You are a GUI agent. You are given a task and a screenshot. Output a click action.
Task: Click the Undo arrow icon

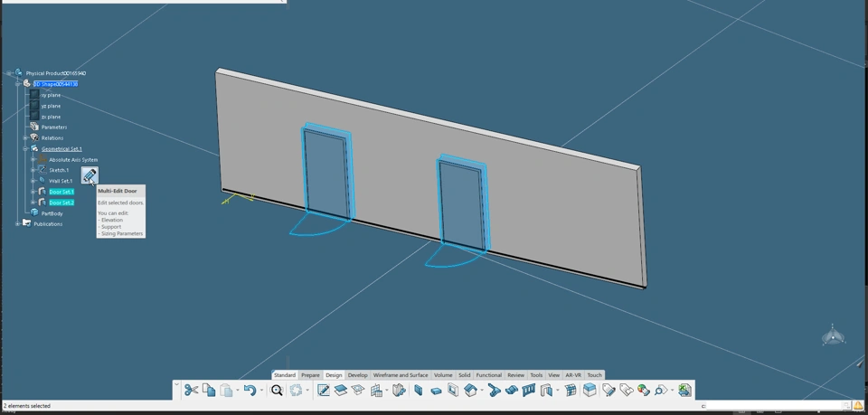point(250,390)
